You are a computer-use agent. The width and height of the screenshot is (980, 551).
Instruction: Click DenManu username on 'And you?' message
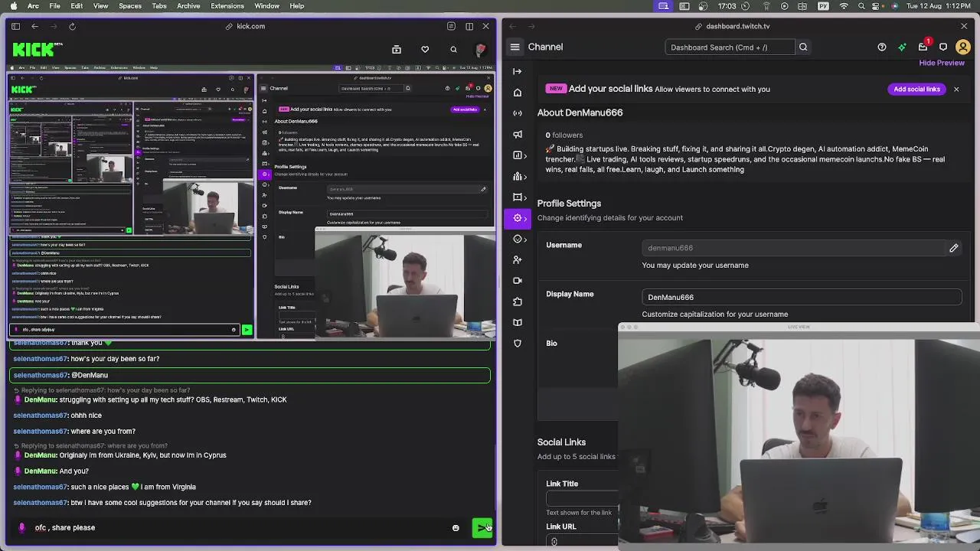[40, 471]
